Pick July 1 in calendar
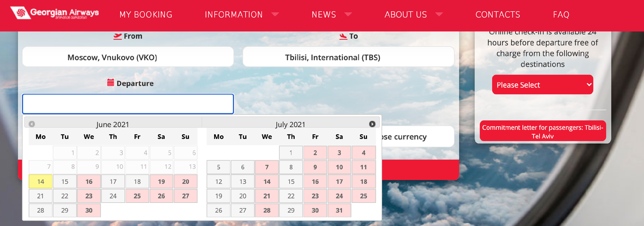 (x=291, y=152)
